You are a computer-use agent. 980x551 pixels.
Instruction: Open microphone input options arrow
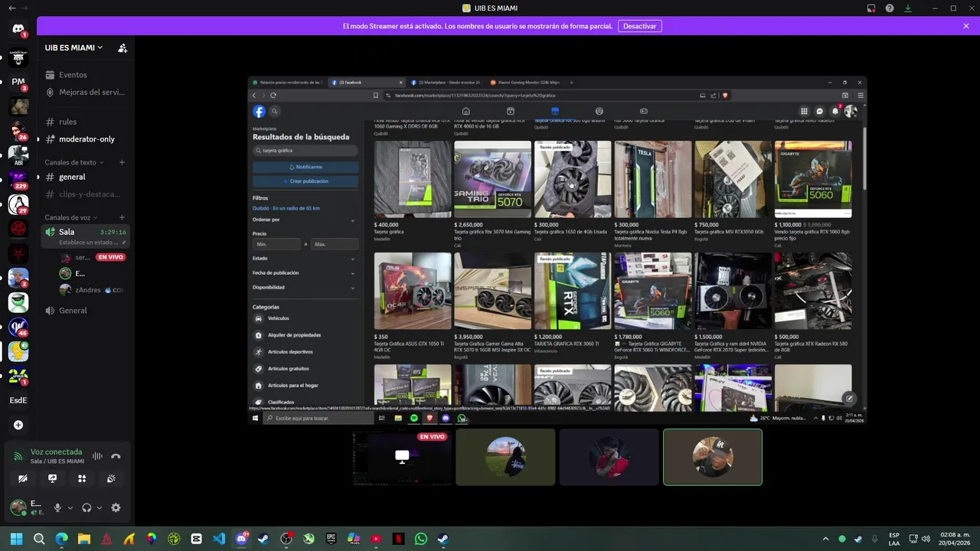pos(70,507)
